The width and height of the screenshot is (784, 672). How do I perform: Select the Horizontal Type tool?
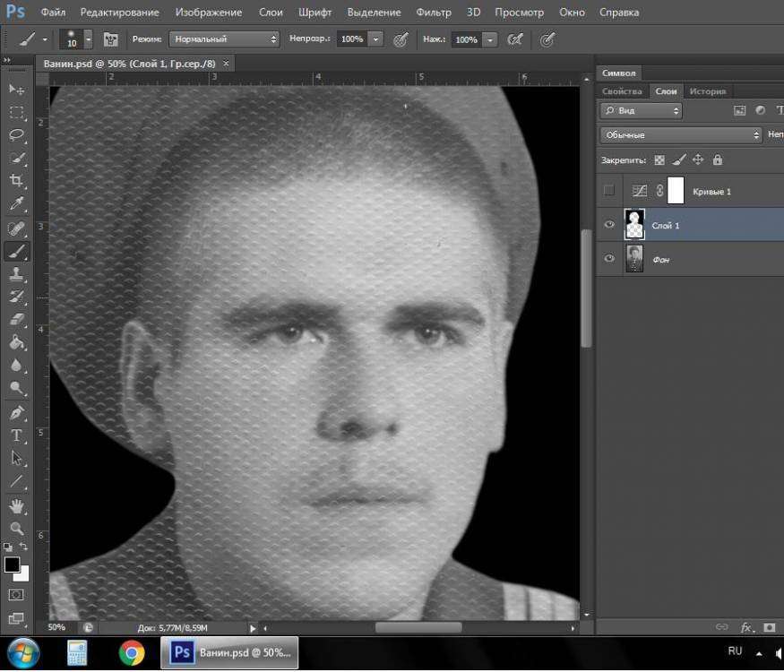16,435
